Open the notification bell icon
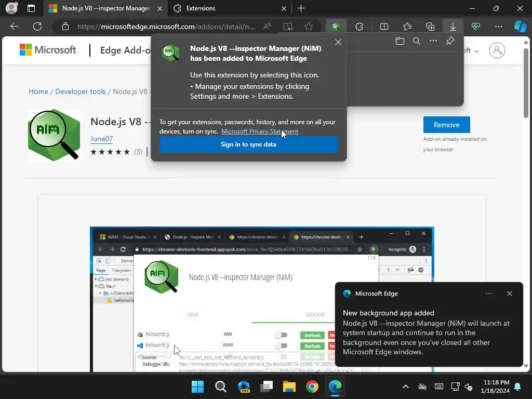This screenshot has height=399, width=532. (x=518, y=387)
